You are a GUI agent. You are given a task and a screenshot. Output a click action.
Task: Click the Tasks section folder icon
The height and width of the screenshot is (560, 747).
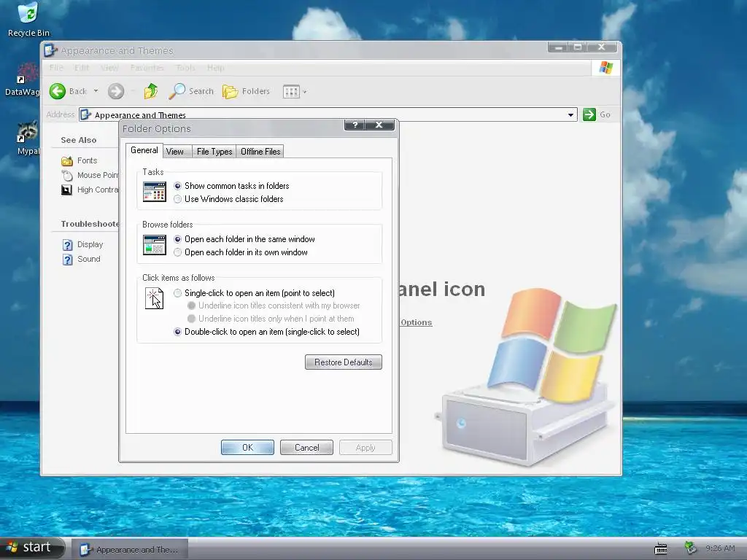pos(155,192)
